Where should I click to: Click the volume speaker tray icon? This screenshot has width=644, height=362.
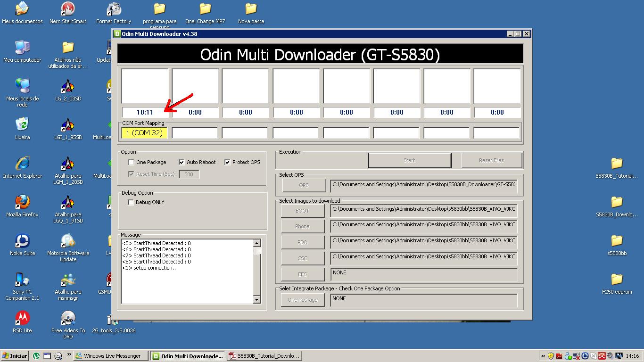611,356
